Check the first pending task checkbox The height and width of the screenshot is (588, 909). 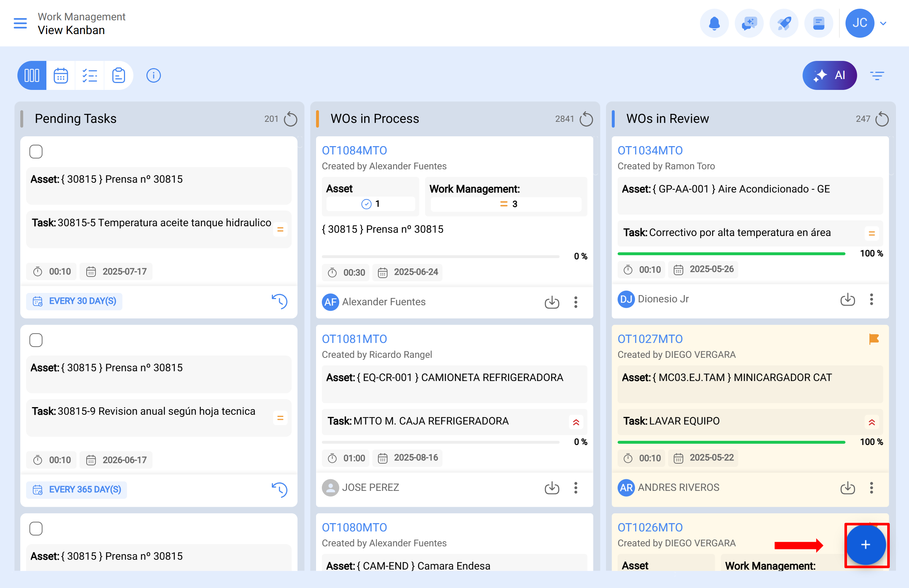point(36,152)
